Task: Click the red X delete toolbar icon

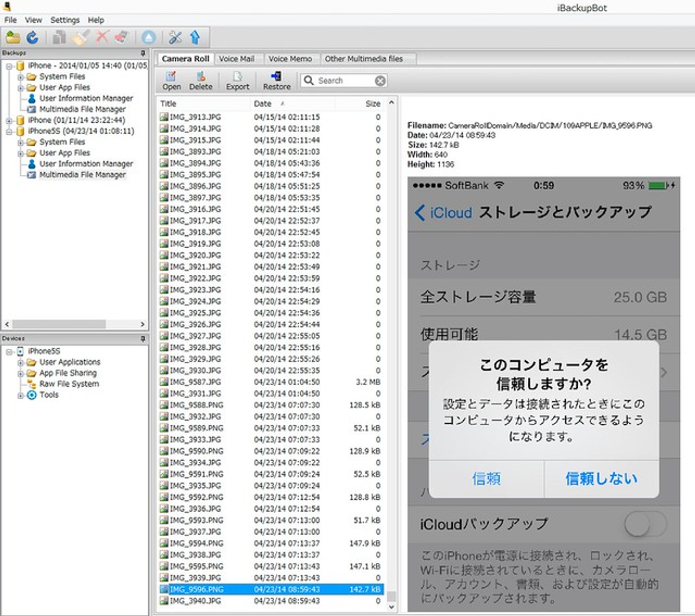Action: click(x=102, y=36)
